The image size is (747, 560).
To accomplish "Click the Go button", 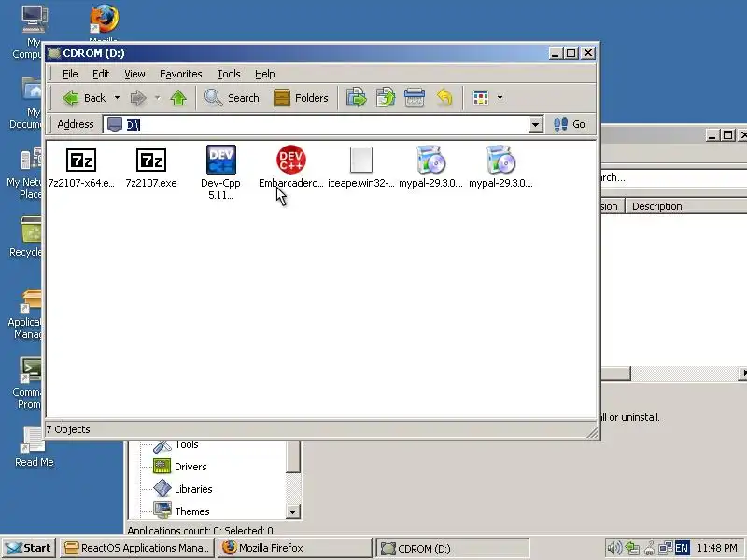I will [570, 124].
